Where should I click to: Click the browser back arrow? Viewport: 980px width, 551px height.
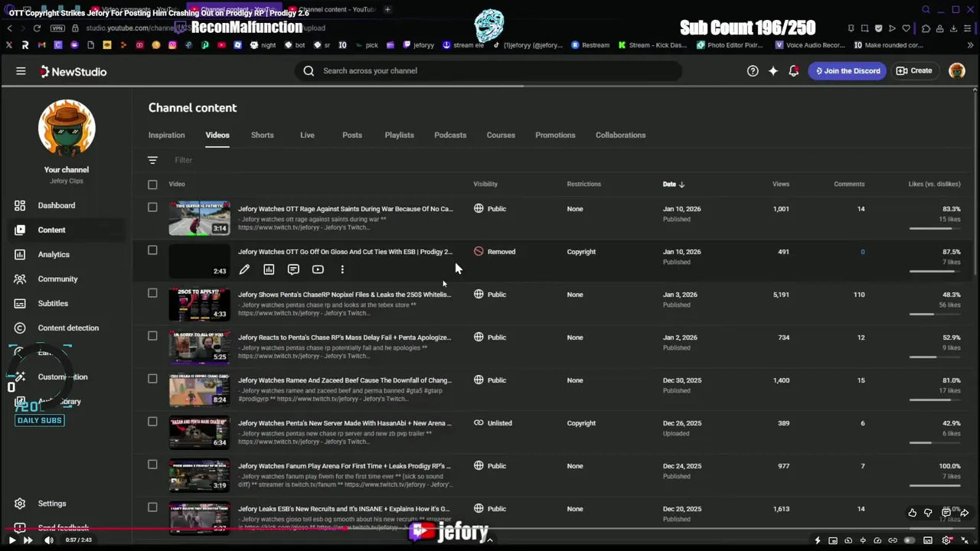(x=9, y=28)
